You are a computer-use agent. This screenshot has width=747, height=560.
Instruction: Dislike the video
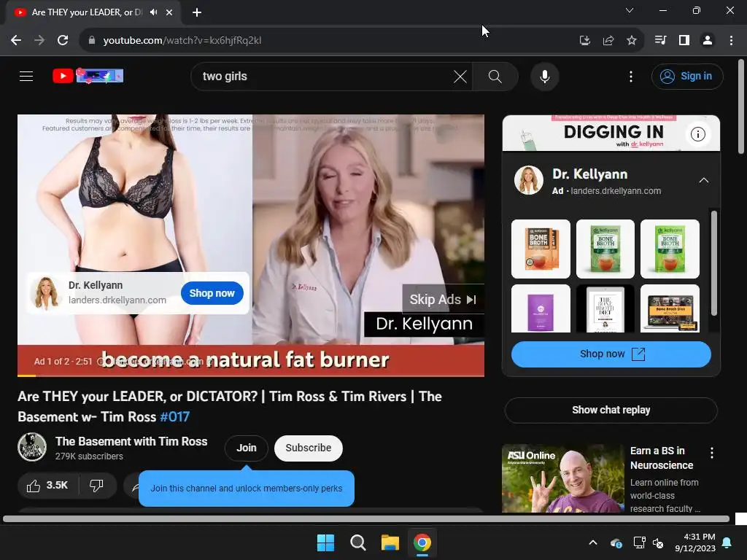(97, 486)
